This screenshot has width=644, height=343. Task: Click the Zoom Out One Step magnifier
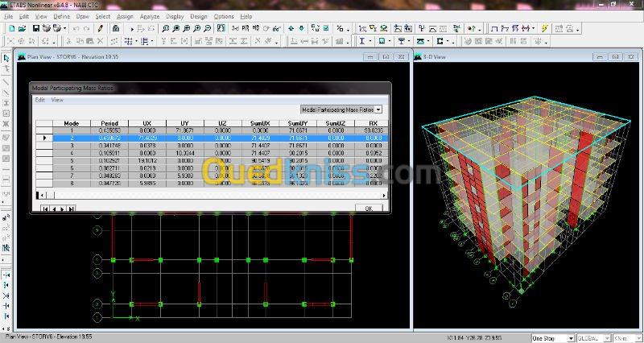coord(208,28)
